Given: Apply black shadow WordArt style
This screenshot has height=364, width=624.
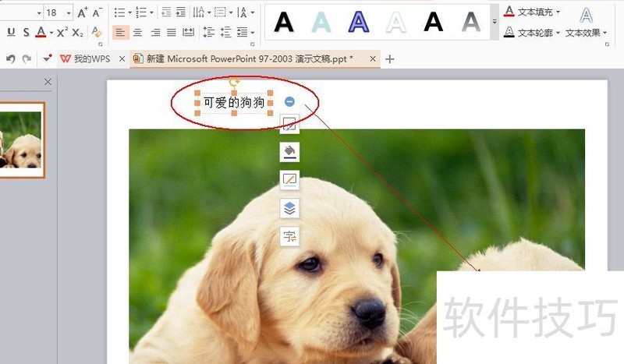Looking at the screenshot, I should 284,23.
